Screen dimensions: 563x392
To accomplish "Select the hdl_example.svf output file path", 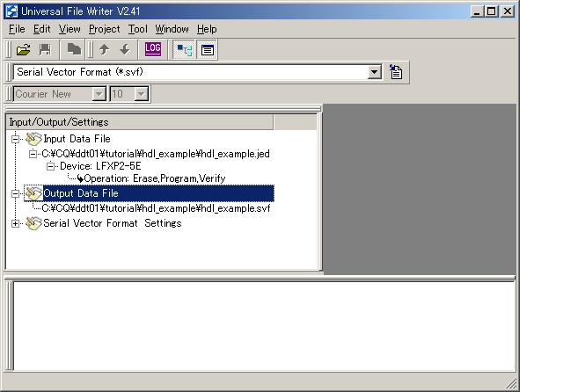I will pos(156,208).
